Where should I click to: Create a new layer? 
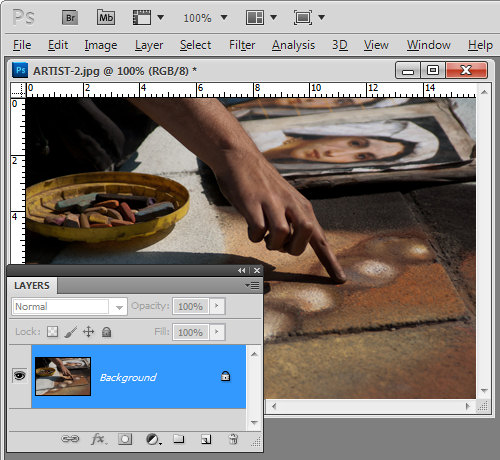click(206, 439)
